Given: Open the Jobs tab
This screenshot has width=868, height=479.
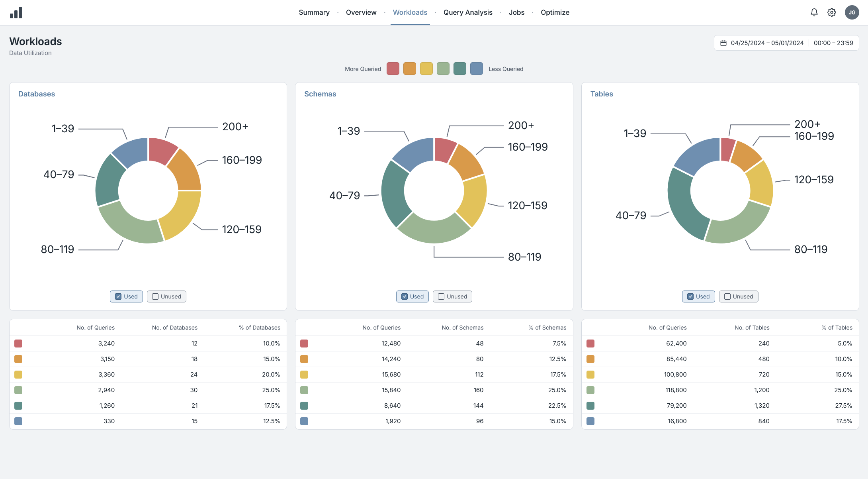Looking at the screenshot, I should tap(516, 12).
